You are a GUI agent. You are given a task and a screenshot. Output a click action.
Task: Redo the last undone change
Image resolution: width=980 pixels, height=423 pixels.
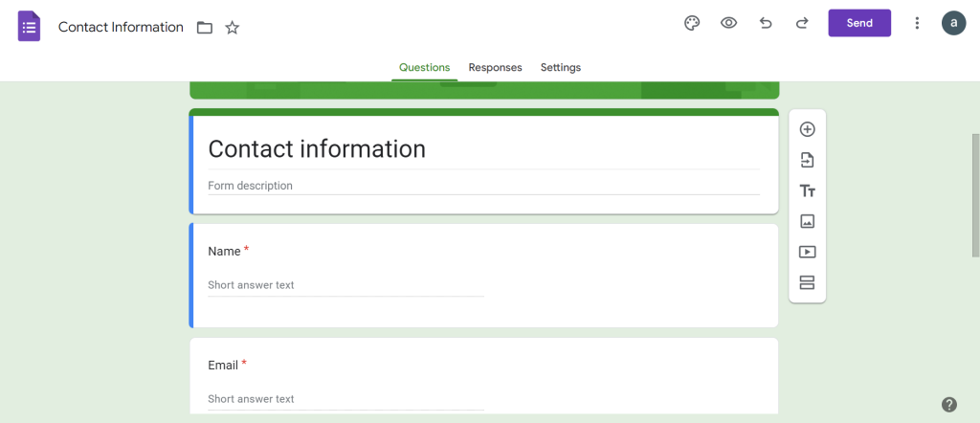pyautogui.click(x=802, y=23)
